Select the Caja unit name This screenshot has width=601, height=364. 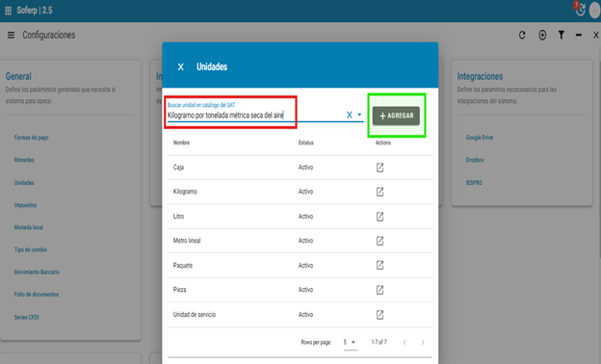pos(178,168)
